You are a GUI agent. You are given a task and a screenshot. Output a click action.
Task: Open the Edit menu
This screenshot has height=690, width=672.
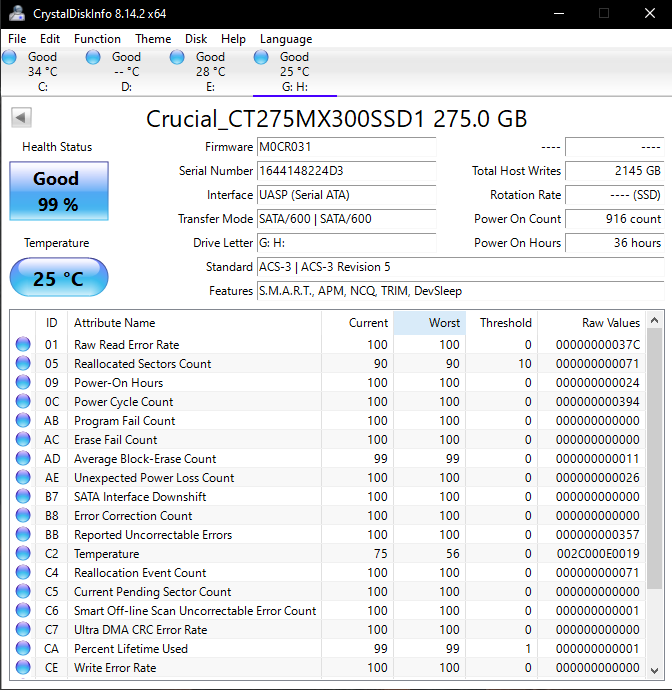pos(50,39)
